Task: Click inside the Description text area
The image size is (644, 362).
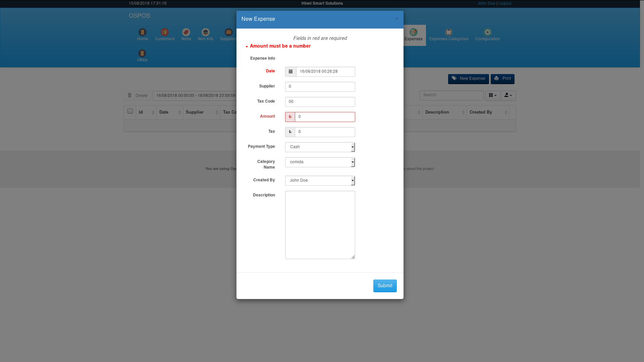Action: click(x=320, y=225)
